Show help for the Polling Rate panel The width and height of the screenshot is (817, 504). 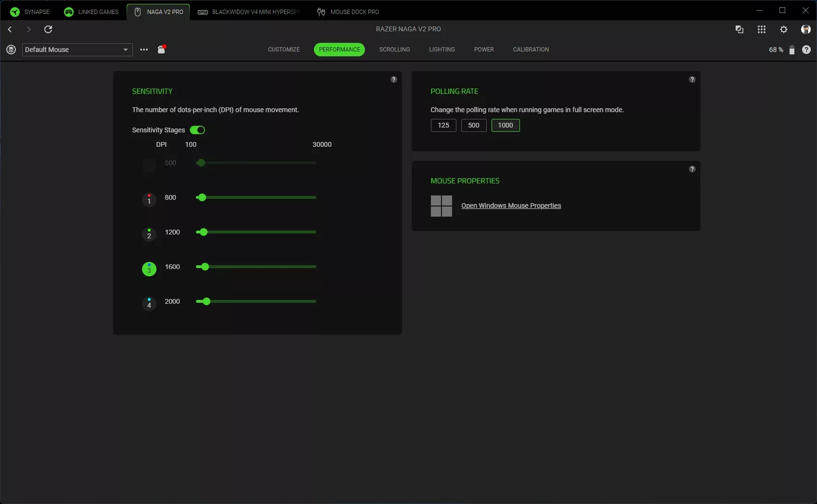click(x=692, y=79)
